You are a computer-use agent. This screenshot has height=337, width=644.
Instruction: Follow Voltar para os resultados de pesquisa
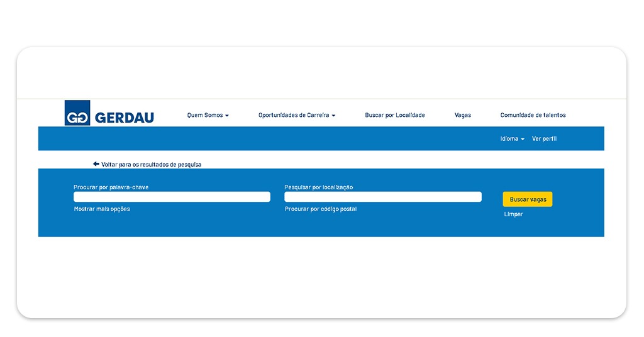coord(151,165)
